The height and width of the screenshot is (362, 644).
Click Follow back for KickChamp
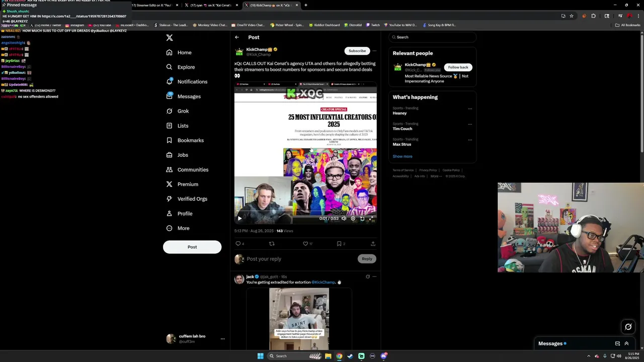458,67
